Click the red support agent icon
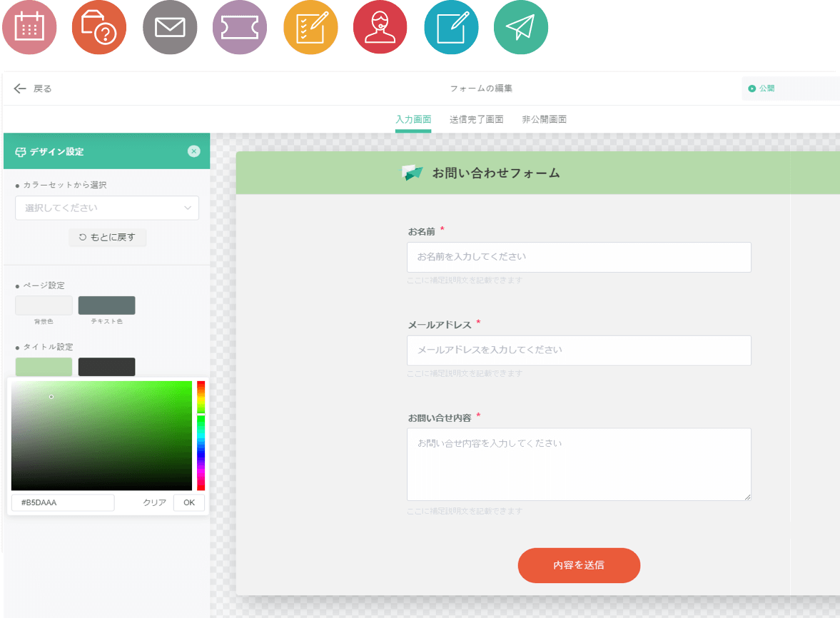 [380, 28]
